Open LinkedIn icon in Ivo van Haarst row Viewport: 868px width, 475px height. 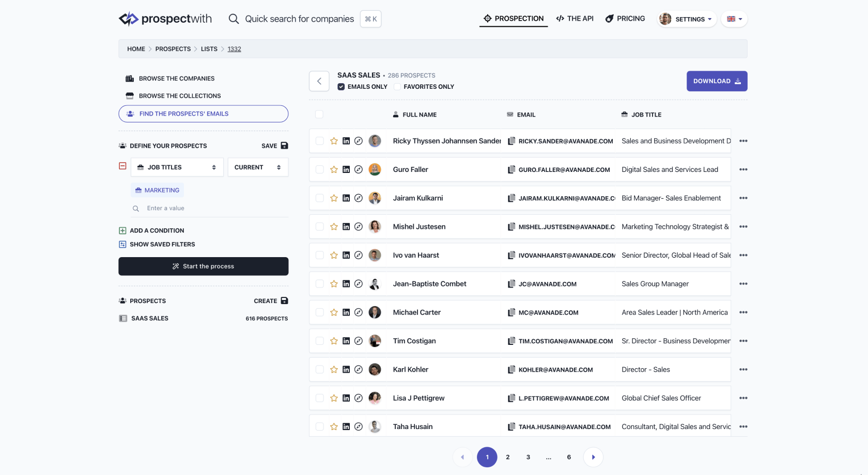[346, 255]
